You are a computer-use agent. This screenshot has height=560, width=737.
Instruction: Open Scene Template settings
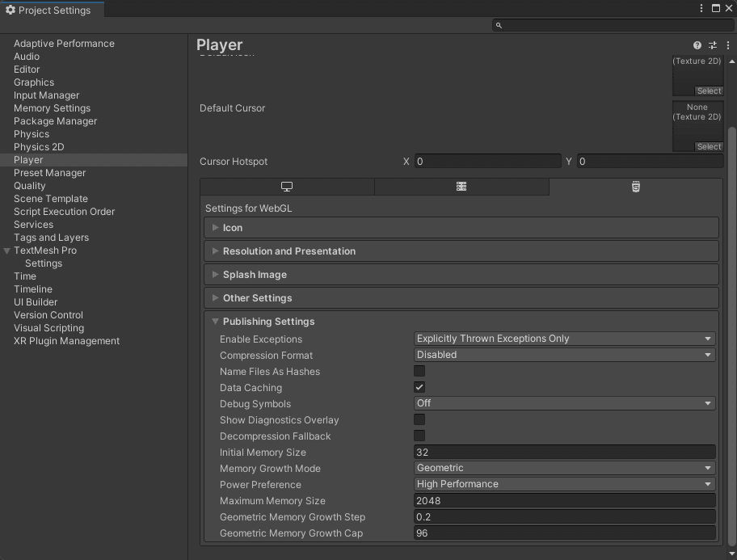click(50, 199)
